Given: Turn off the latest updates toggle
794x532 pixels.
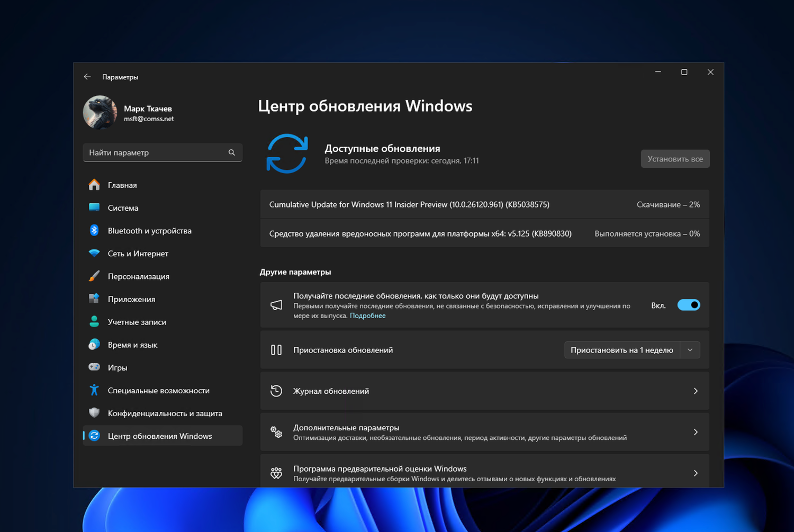Looking at the screenshot, I should 689,305.
